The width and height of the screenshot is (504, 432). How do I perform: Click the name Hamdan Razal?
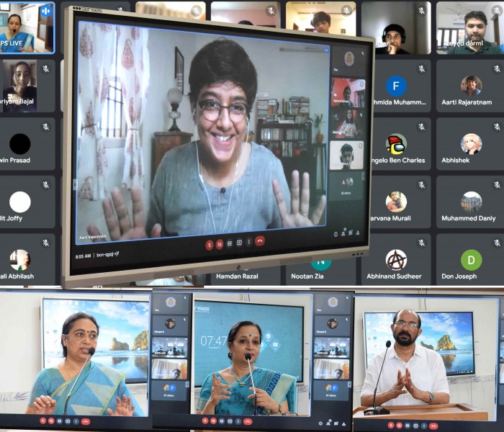237,276
